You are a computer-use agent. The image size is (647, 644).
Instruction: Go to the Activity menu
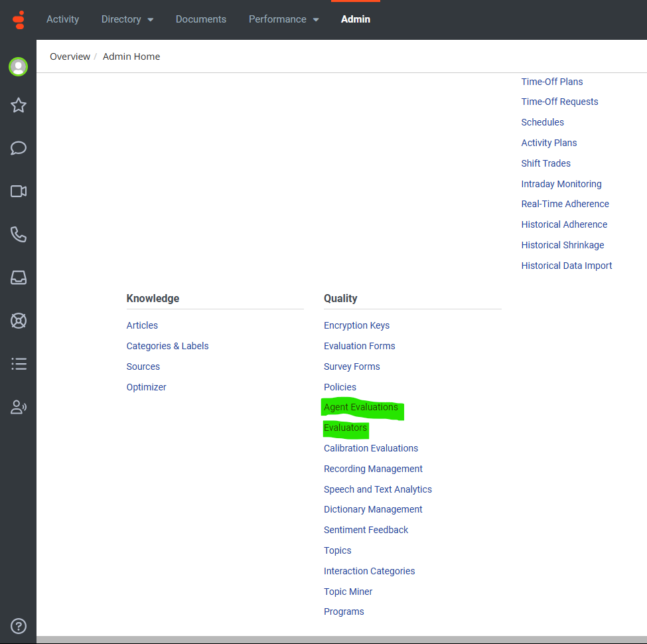[x=63, y=19]
